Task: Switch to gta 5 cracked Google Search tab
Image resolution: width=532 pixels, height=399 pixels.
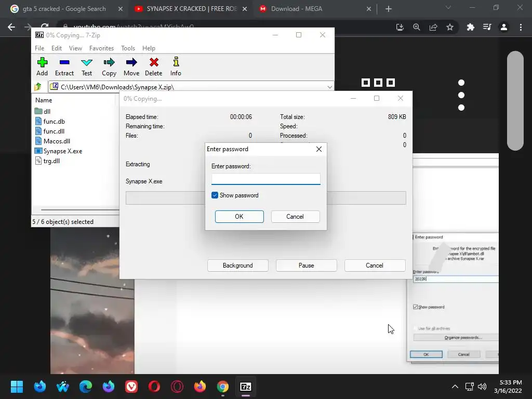Action: [64, 9]
